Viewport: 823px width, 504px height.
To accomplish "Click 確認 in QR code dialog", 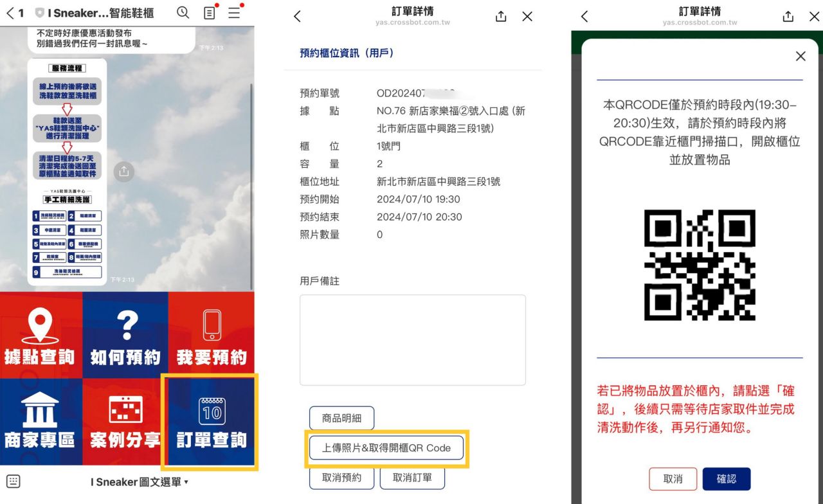I will tap(727, 479).
